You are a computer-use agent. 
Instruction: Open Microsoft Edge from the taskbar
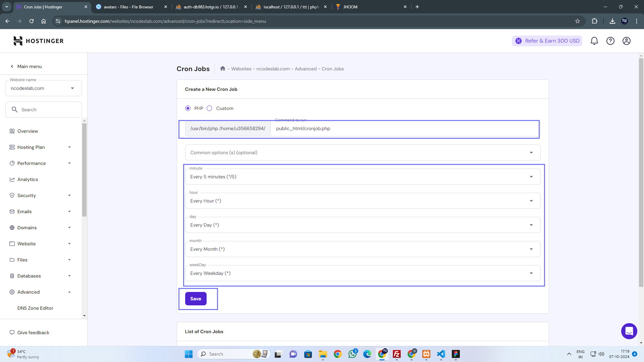tap(367, 354)
